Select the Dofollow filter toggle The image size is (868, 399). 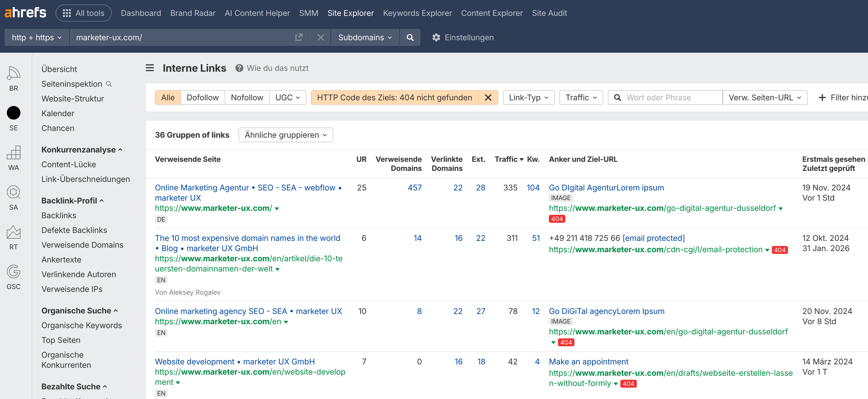(203, 98)
